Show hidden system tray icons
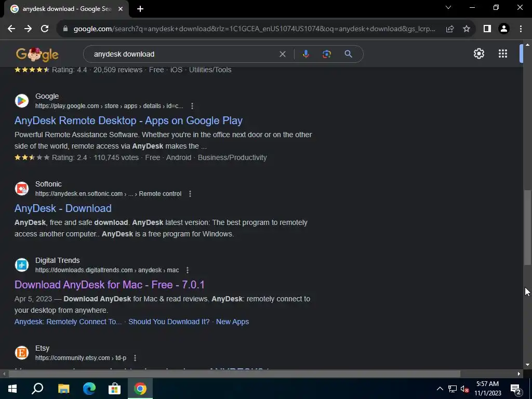The image size is (532, 399). pos(440,389)
